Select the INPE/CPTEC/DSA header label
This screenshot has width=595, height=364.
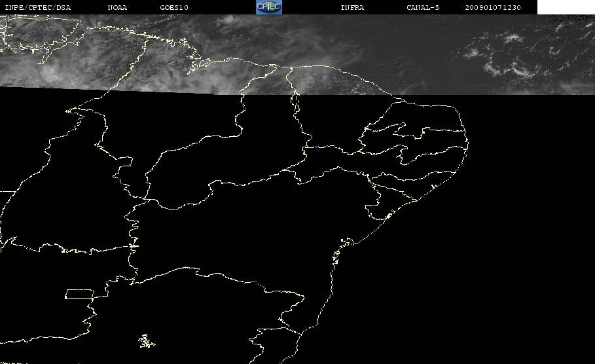point(37,7)
